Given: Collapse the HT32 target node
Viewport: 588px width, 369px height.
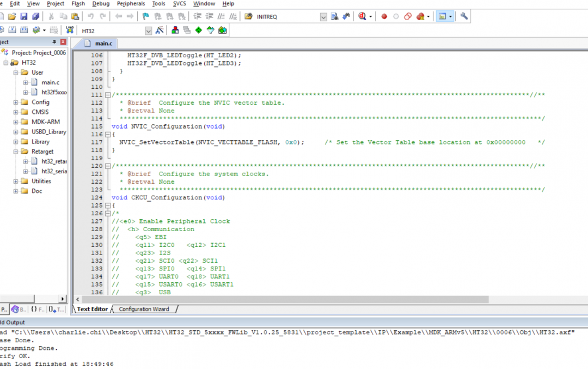Looking at the screenshot, I should (5, 63).
